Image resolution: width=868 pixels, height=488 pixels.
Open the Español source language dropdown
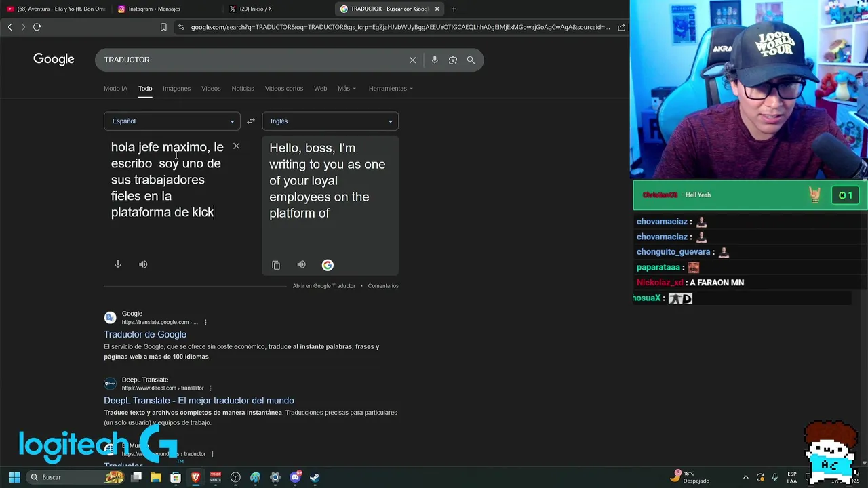(x=172, y=121)
